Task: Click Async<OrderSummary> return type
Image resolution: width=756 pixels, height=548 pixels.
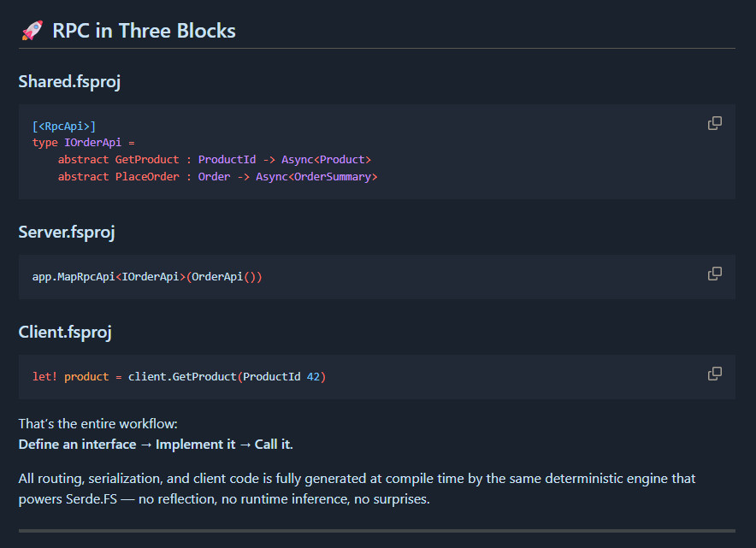Action: pos(316,177)
